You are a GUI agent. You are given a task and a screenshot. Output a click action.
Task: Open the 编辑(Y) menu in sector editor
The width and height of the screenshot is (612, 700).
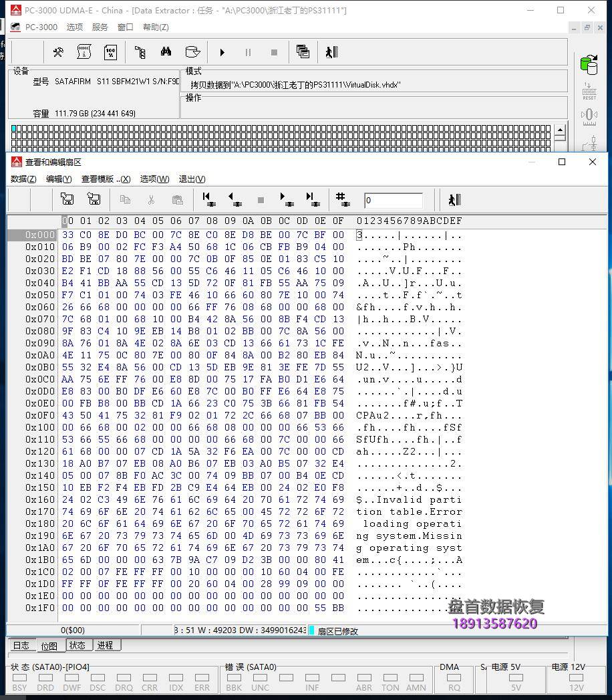pyautogui.click(x=57, y=179)
